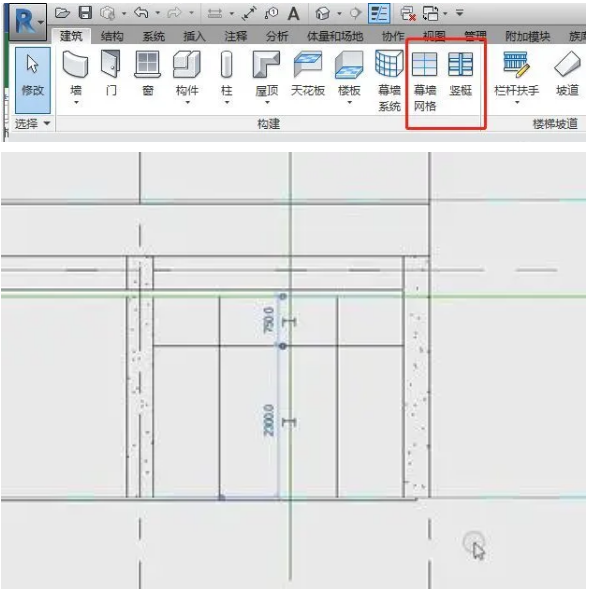Switch to the 系统 Systems tab
Viewport: 591px width, 595px height.
(x=153, y=36)
